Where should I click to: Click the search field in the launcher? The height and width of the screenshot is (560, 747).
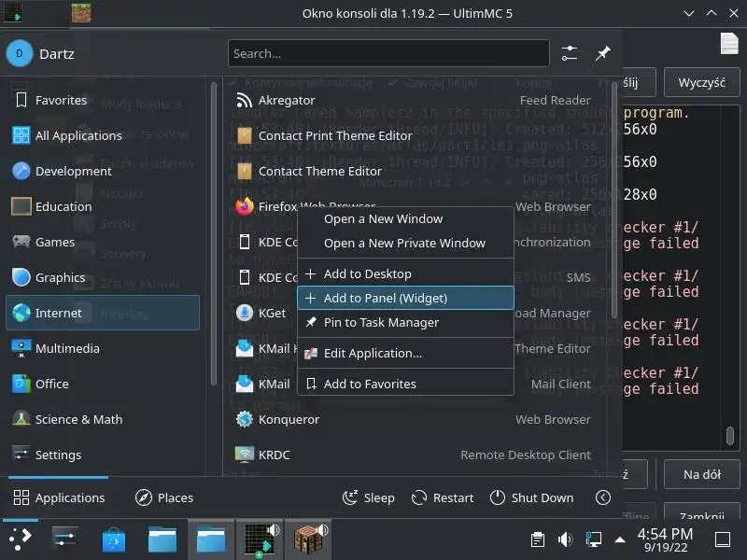[x=388, y=53]
